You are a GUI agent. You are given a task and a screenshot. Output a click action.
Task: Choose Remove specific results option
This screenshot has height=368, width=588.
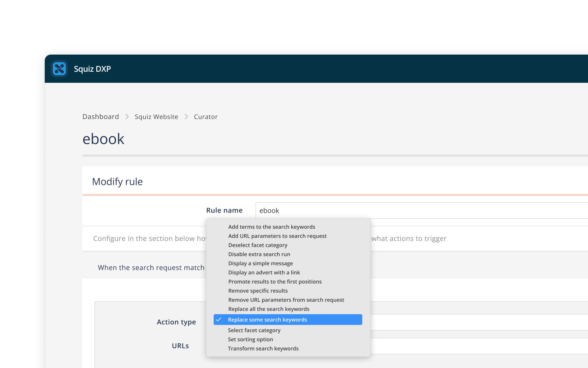(258, 291)
